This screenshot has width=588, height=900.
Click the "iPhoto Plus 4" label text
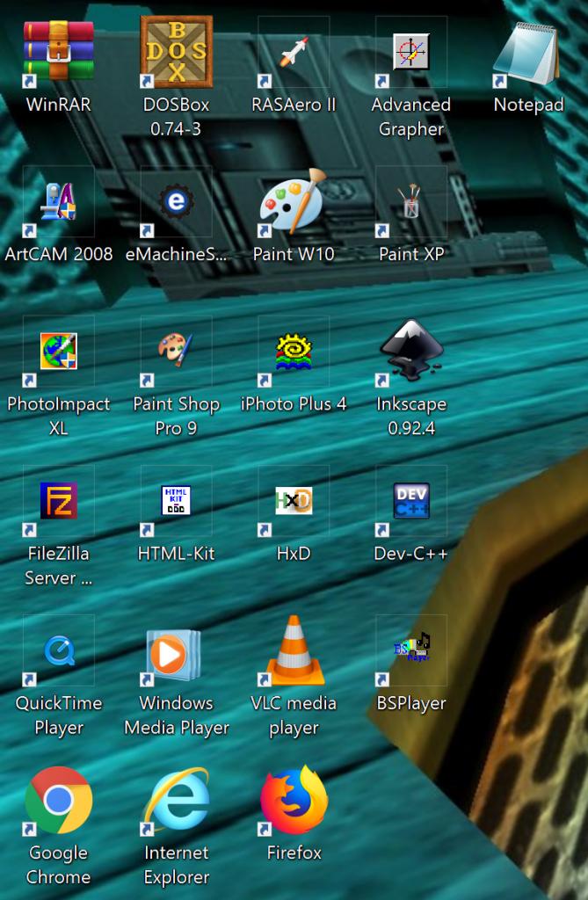pos(294,404)
